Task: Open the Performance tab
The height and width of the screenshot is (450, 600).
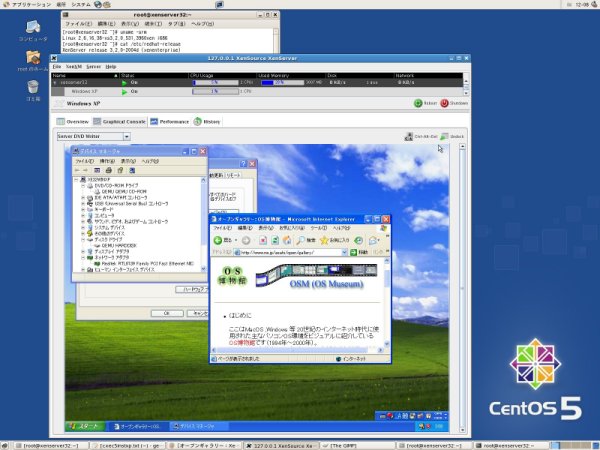Action: tap(170, 122)
